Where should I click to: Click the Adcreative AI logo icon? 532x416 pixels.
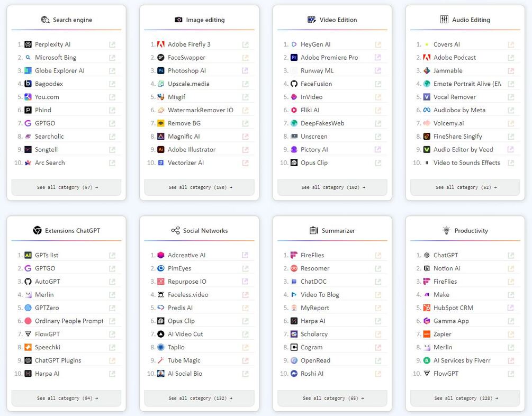(161, 255)
